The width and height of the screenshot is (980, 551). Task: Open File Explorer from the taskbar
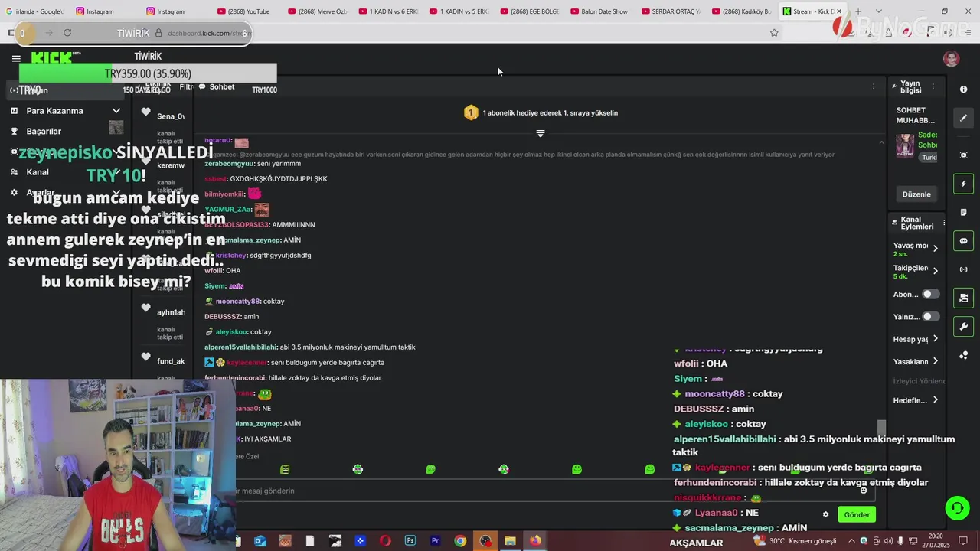(510, 541)
